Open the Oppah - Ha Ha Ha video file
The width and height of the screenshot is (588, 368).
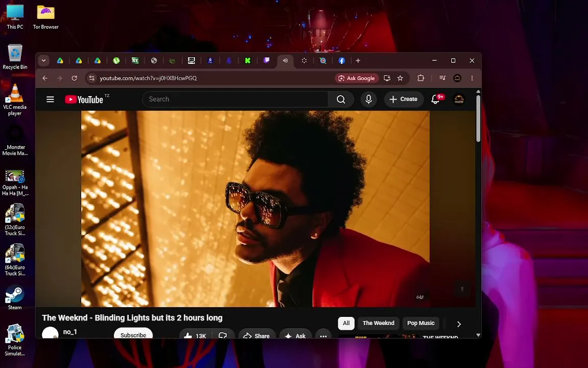[x=15, y=183]
